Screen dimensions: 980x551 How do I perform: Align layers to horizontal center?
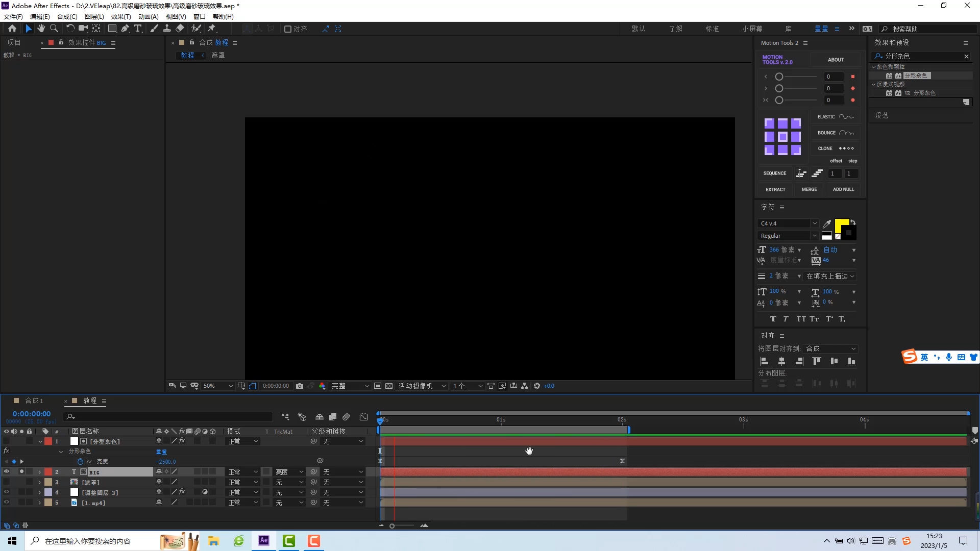[x=781, y=361]
